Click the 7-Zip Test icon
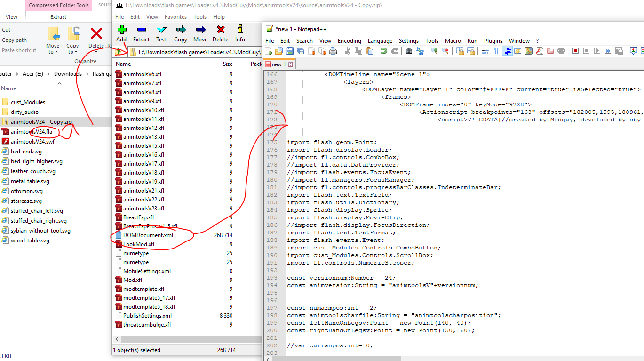The width and height of the screenshot is (644, 361). (161, 33)
